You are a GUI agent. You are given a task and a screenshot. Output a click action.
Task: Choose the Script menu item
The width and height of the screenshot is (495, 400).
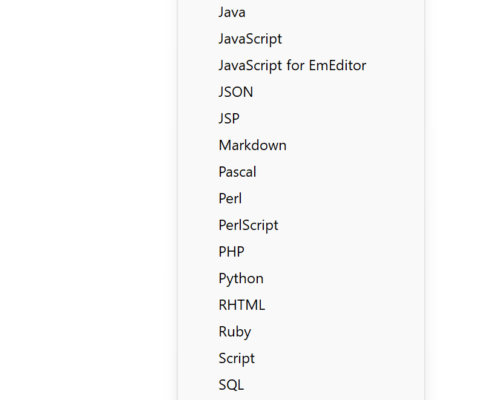pyautogui.click(x=301, y=358)
